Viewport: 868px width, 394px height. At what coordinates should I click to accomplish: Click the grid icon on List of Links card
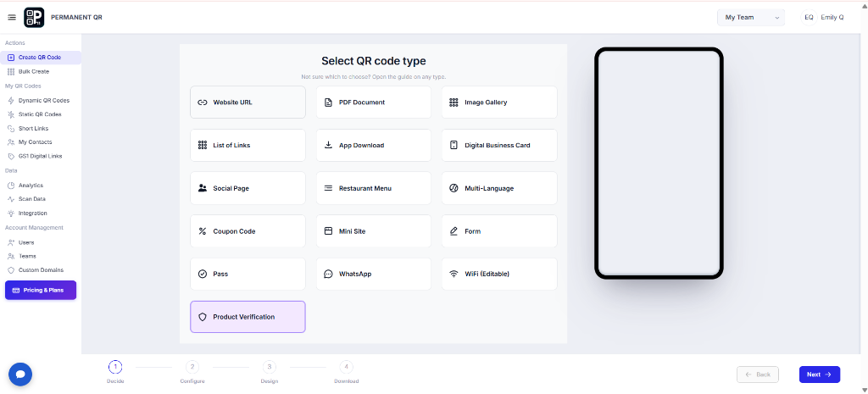click(x=202, y=145)
